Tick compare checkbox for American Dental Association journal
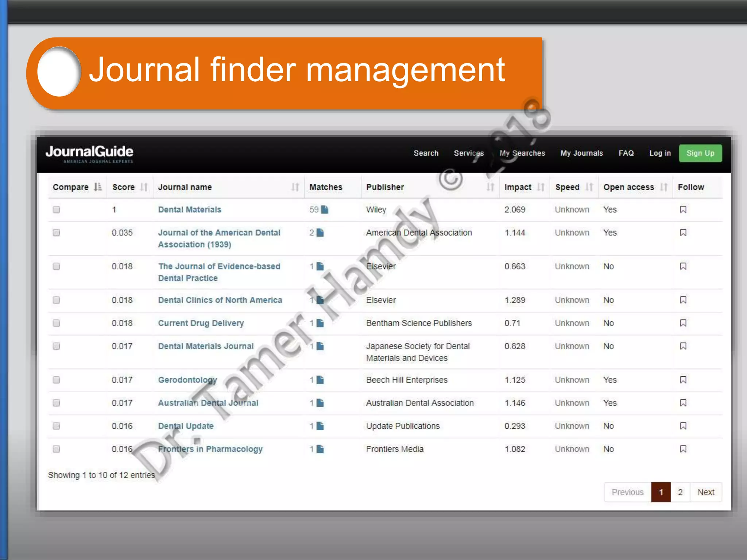The image size is (747, 560). [56, 233]
